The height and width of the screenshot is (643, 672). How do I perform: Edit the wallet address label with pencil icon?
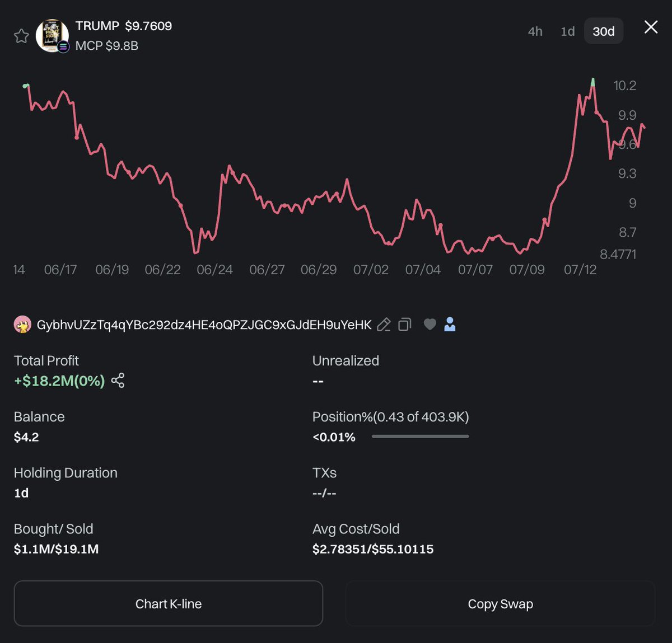click(384, 325)
